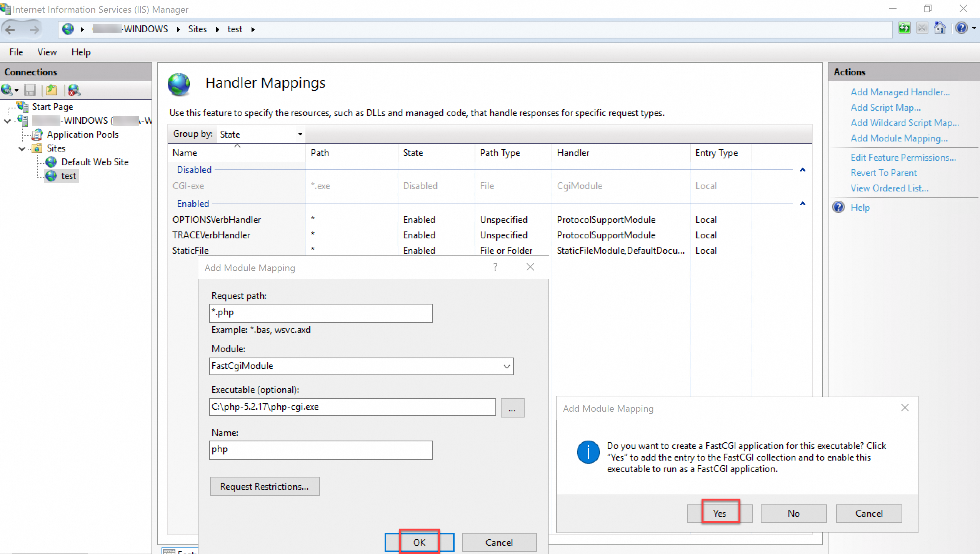This screenshot has width=980, height=554.
Task: Click Yes to create FastCGI application
Action: click(x=720, y=514)
